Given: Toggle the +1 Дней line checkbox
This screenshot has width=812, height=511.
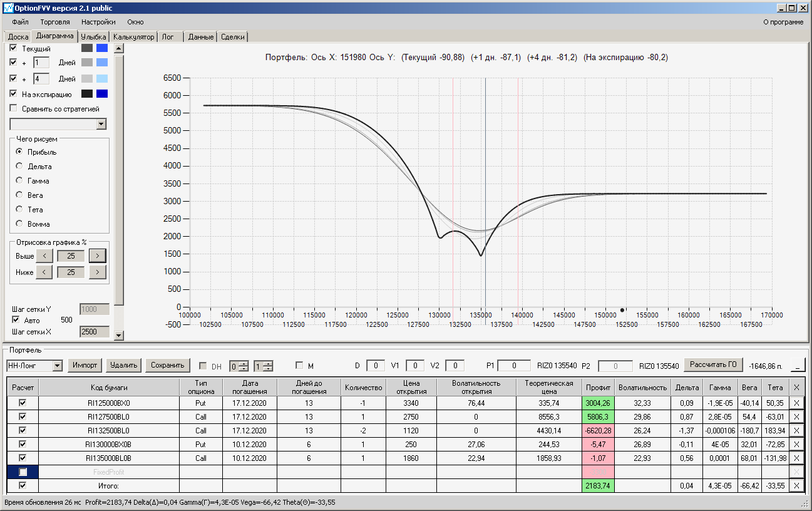Looking at the screenshot, I should click(x=14, y=63).
